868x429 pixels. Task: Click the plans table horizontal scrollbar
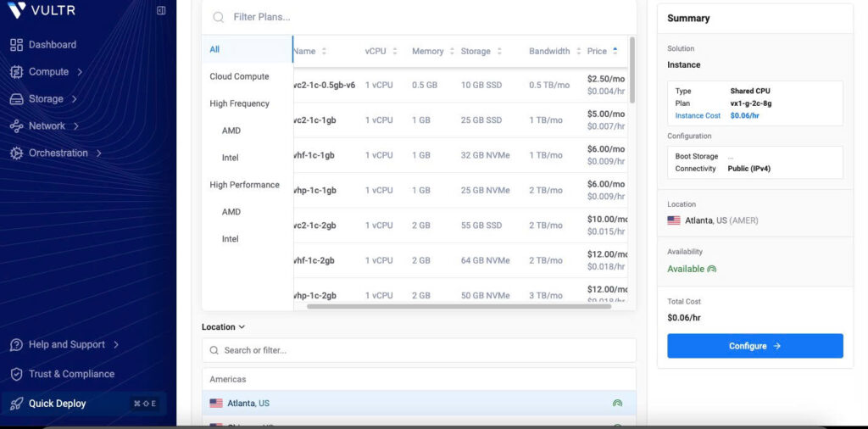click(x=459, y=306)
